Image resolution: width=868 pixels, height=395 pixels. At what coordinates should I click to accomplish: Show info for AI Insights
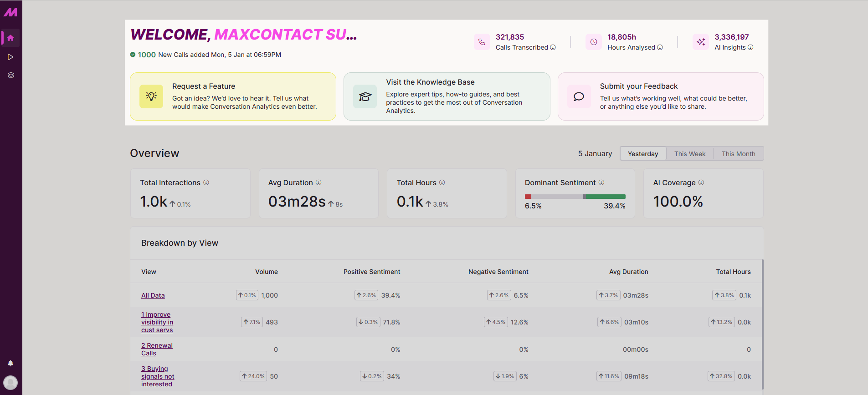click(750, 47)
